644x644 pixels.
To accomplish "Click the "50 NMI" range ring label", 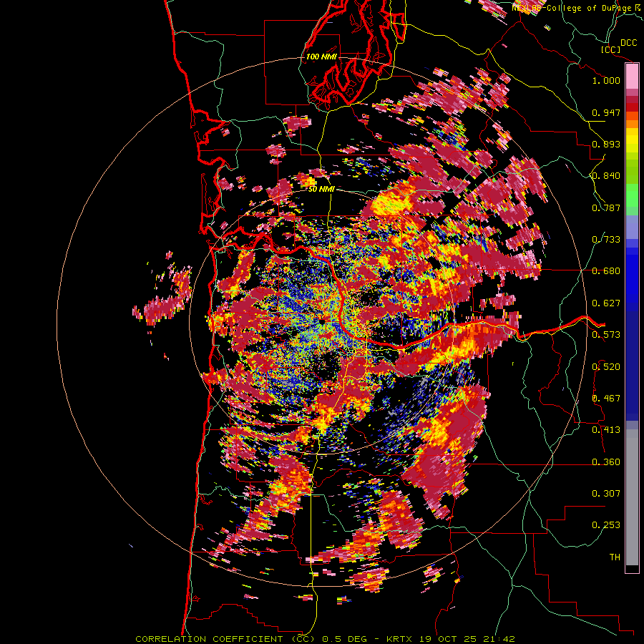I will click(321, 189).
